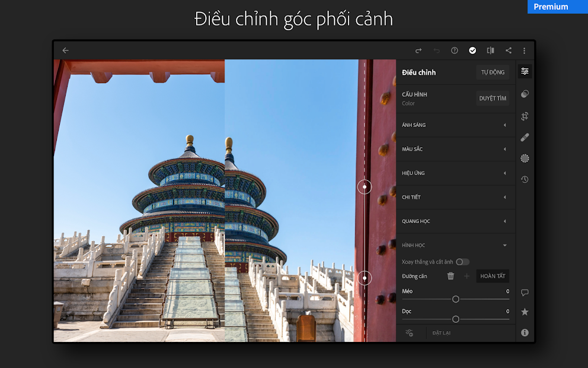Open the Masking tool icon

(x=525, y=158)
